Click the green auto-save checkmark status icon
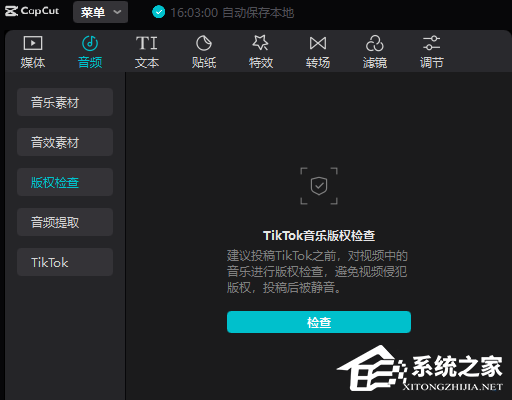This screenshot has height=400, width=512. click(x=158, y=12)
